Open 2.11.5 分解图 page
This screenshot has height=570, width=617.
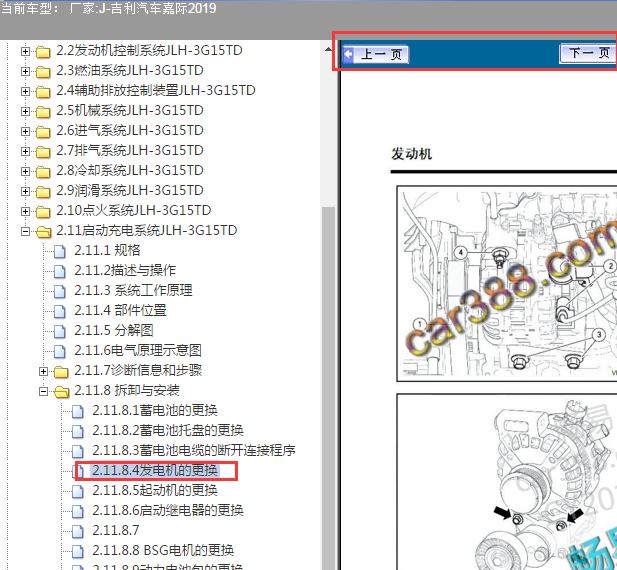tap(114, 330)
